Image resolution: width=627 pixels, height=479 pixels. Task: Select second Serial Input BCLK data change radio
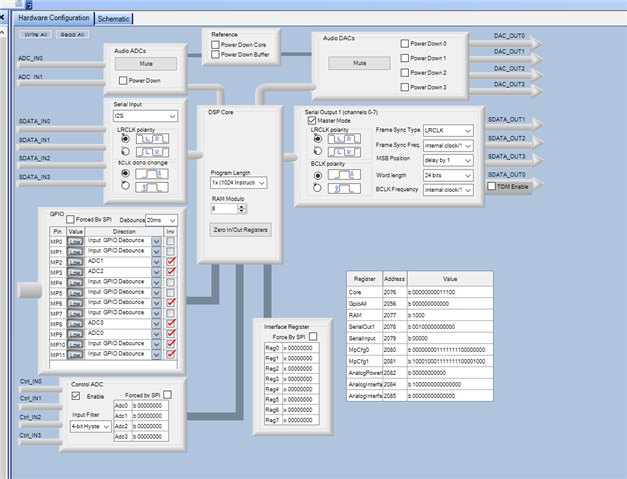pyautogui.click(x=126, y=186)
